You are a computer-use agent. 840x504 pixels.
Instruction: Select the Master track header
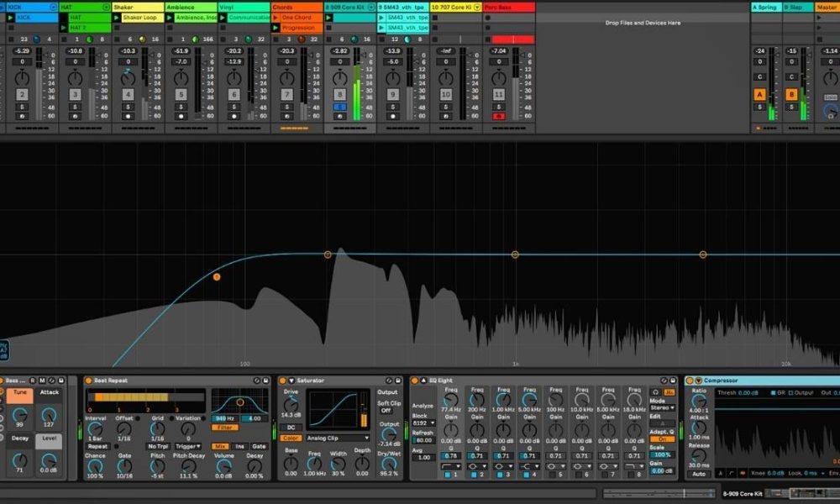tap(827, 8)
